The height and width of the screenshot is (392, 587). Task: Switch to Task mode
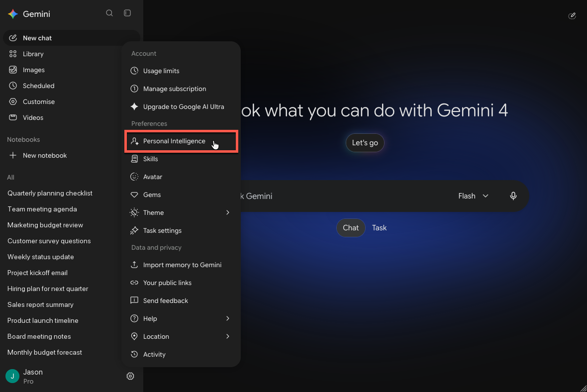click(379, 228)
